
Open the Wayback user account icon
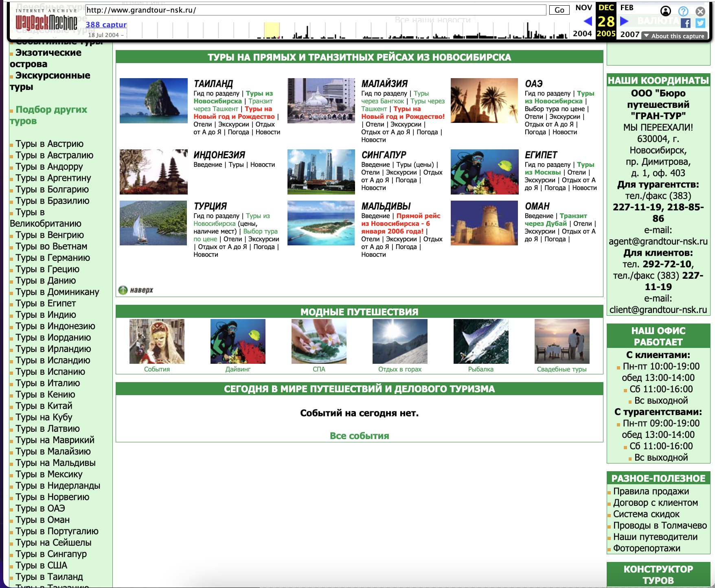point(665,11)
